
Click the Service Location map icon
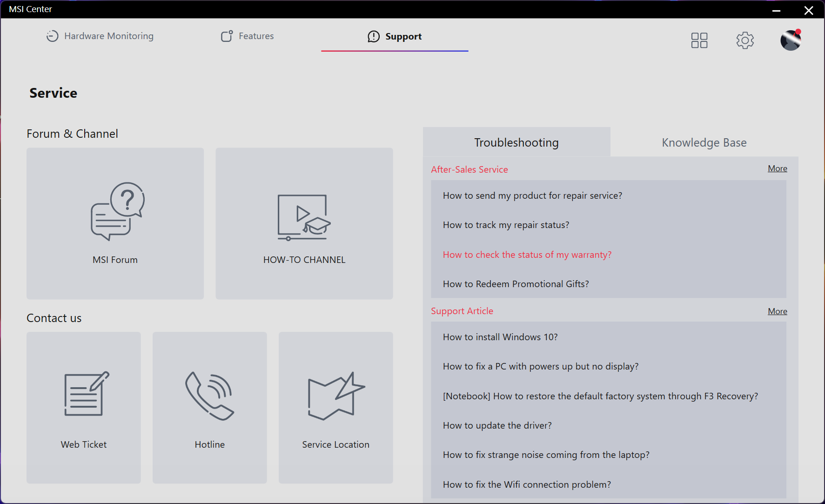click(x=336, y=396)
